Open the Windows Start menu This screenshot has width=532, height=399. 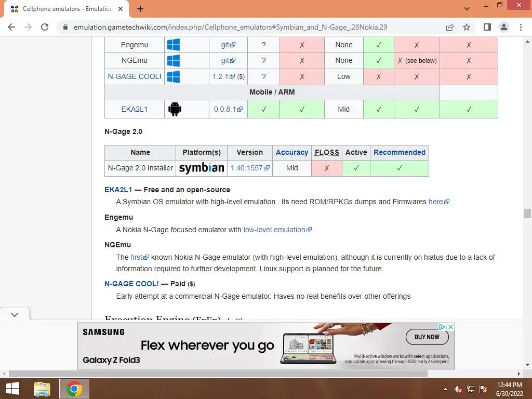pos(12,389)
